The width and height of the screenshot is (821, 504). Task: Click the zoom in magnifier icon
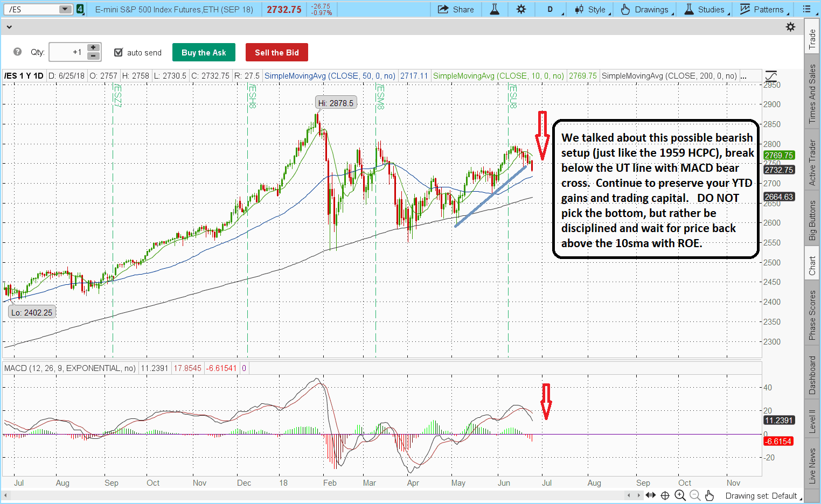pos(680,495)
